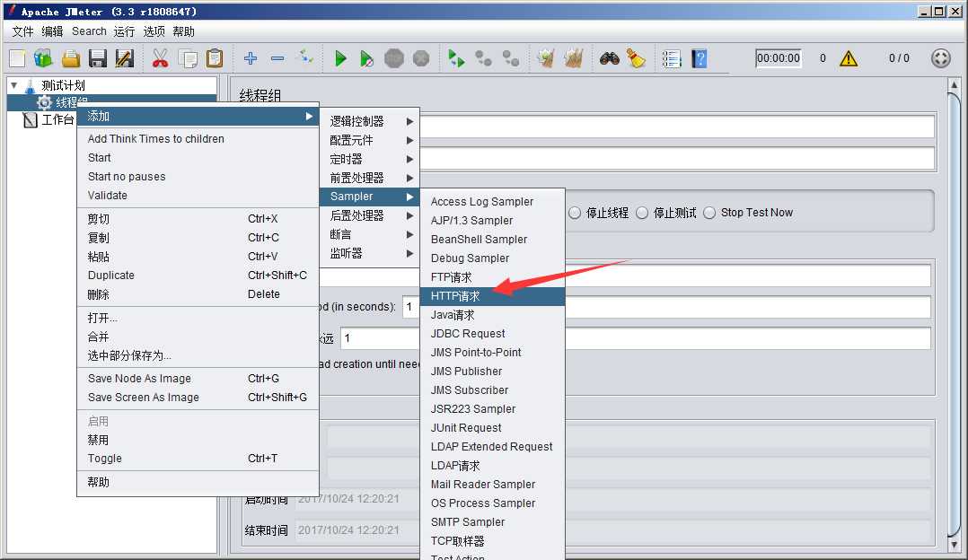The width and height of the screenshot is (968, 560).
Task: Click the Remote stop all icon
Action: coord(483,58)
